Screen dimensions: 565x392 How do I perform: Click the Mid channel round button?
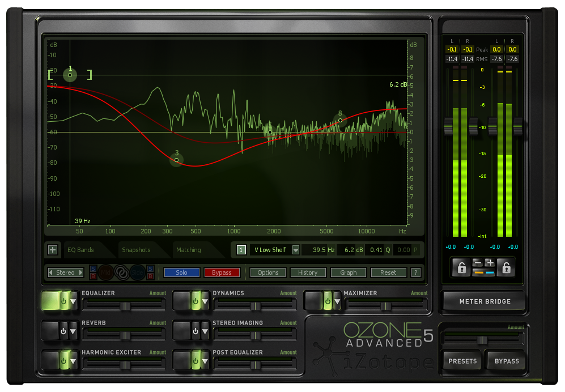105,272
